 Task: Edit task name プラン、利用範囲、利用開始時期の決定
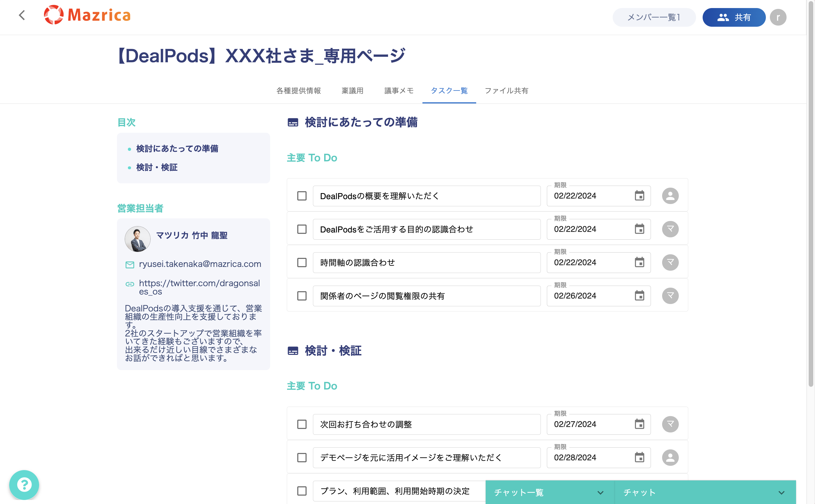399,491
